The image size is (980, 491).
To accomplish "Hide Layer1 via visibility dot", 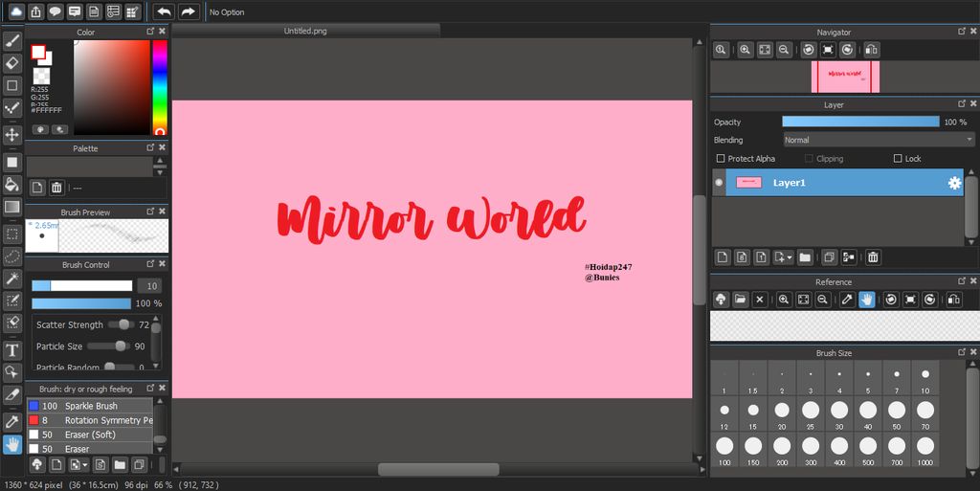I will [x=719, y=183].
